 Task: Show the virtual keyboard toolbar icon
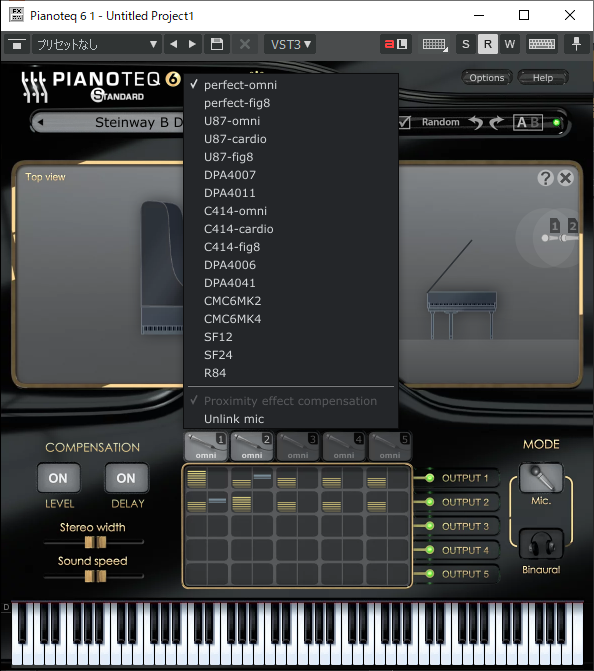[542, 44]
